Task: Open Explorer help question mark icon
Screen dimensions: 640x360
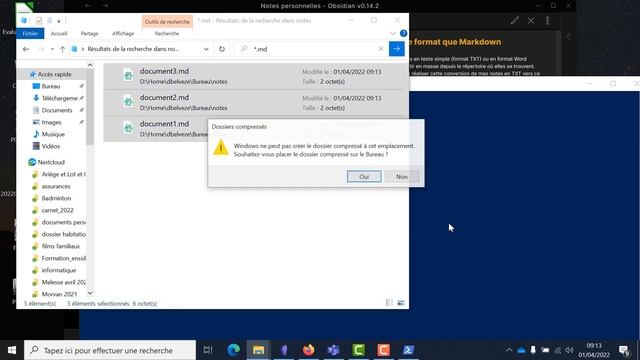Action: click(x=403, y=33)
